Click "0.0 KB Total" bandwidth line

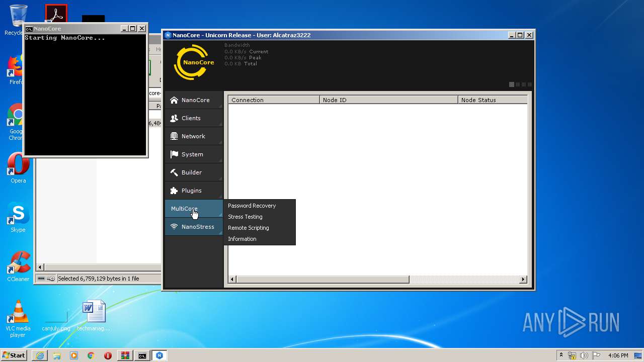point(241,63)
